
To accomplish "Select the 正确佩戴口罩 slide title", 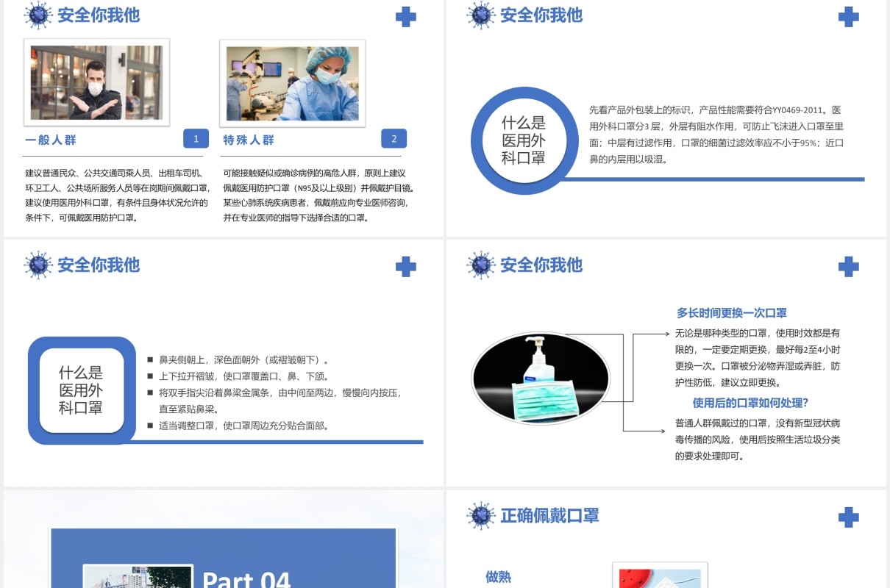I will pyautogui.click(x=550, y=515).
